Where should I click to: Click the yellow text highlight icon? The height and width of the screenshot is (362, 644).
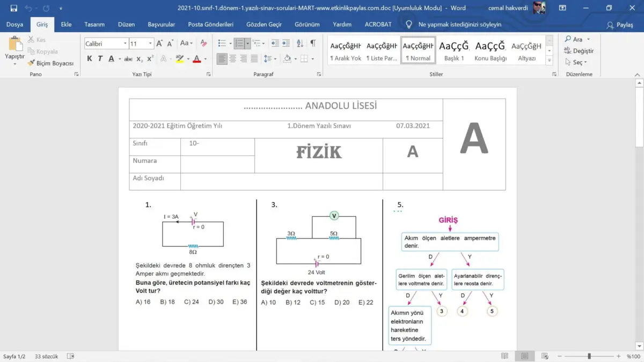click(x=179, y=59)
